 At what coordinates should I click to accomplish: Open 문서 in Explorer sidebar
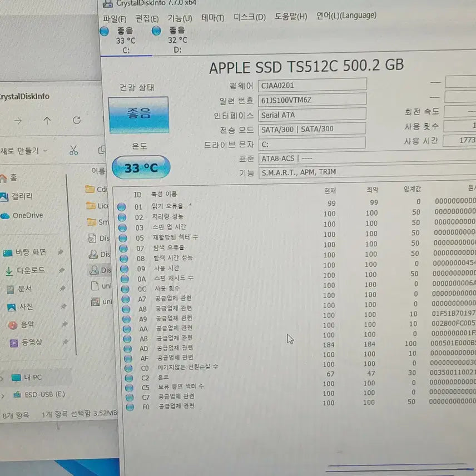click(19, 289)
